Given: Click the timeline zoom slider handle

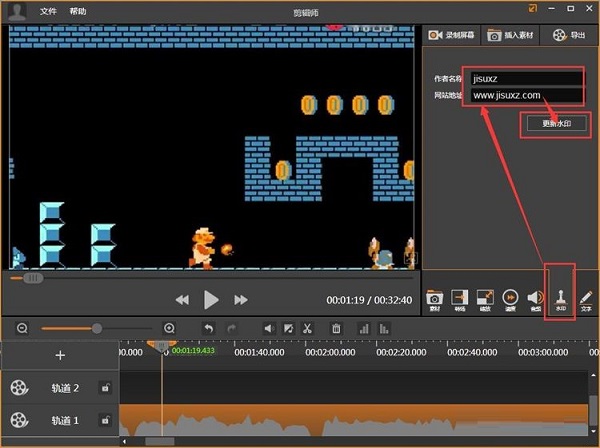Looking at the screenshot, I should point(97,328).
